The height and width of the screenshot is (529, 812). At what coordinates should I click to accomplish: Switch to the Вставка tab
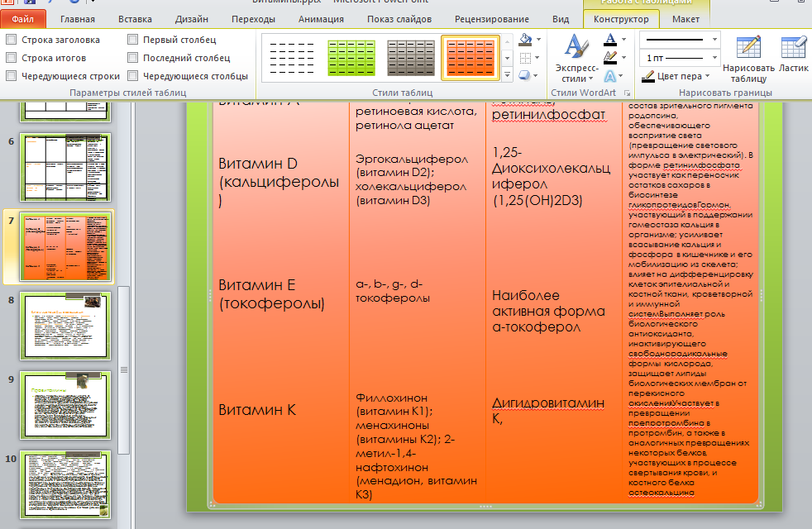click(x=135, y=19)
